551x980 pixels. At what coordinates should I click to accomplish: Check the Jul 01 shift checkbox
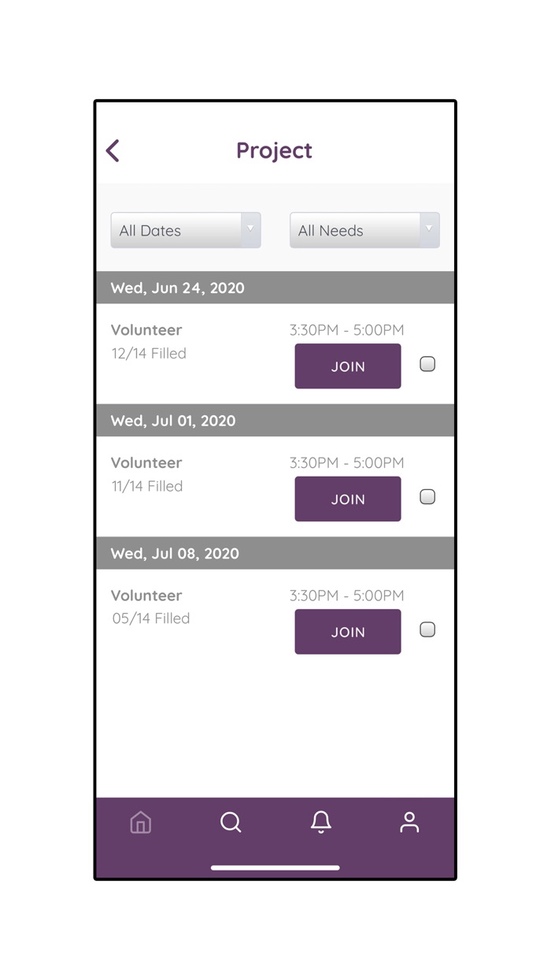coord(427,497)
